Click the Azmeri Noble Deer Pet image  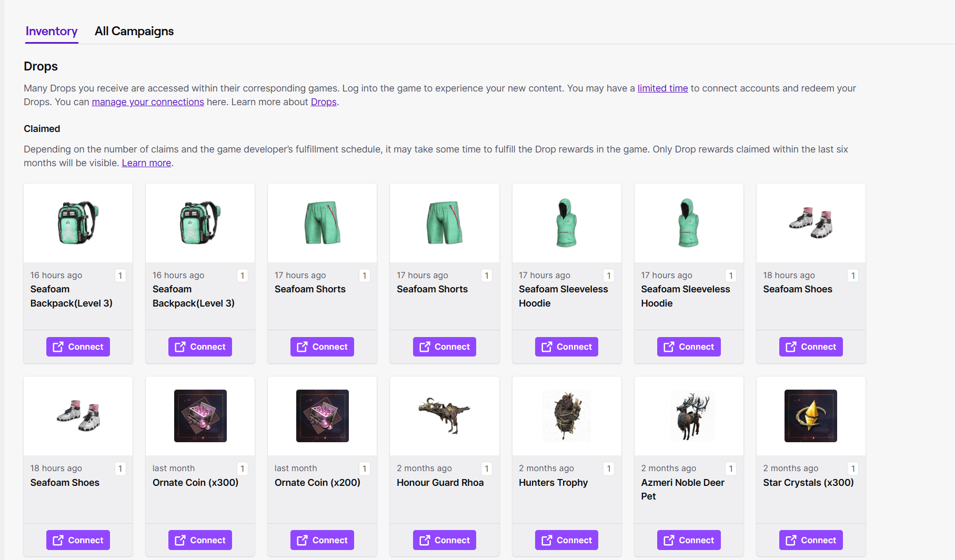689,416
